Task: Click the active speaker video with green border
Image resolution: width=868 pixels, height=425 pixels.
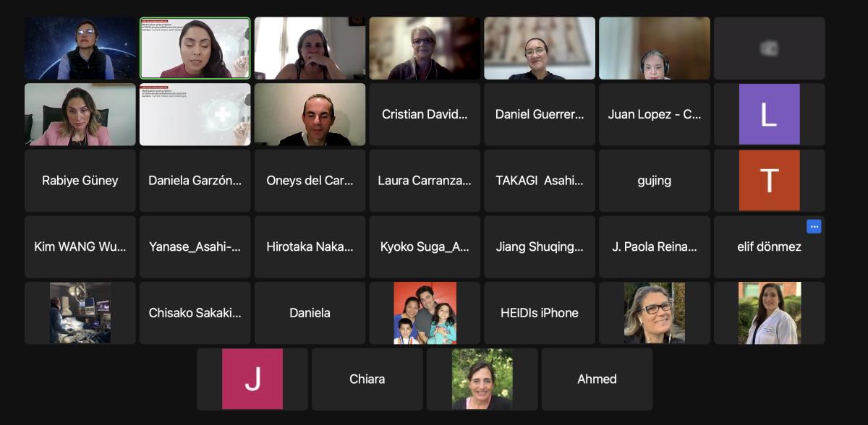Action: (195, 48)
